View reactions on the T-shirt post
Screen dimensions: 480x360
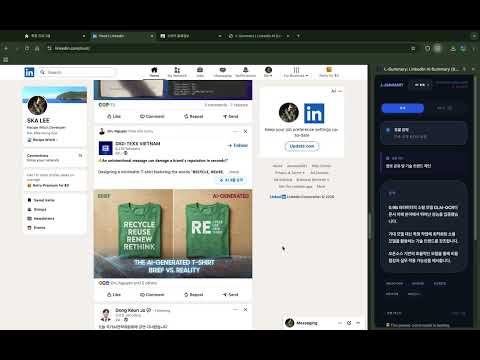(128, 283)
